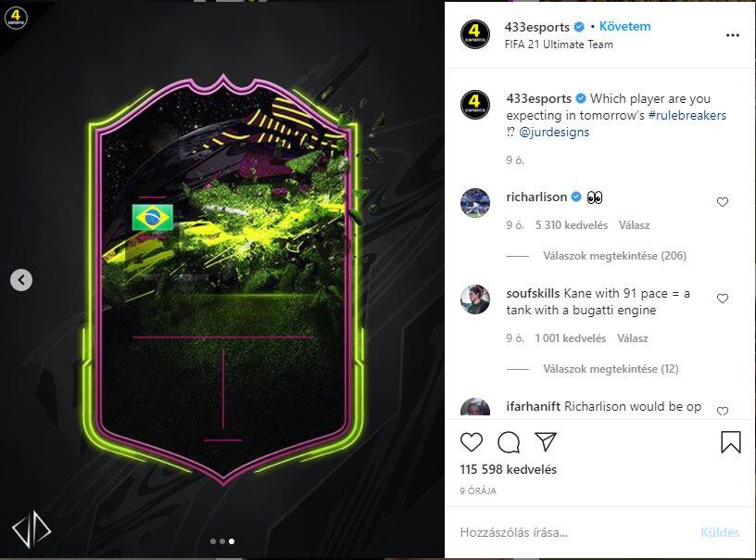Like soufskills' comment heart
Screen dimensions: 756x560
tap(723, 299)
